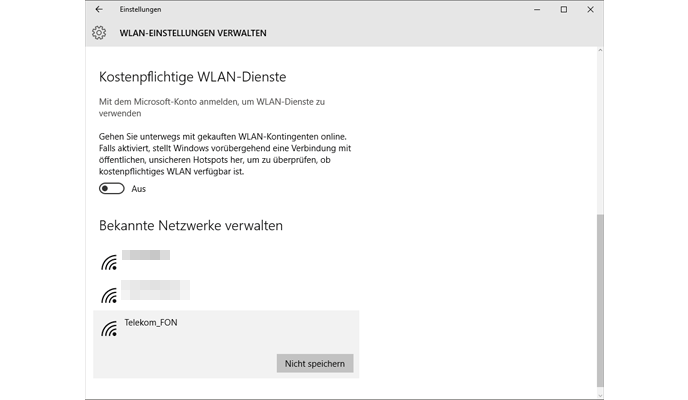Click the 'Aus' label next to the switch
The width and height of the screenshot is (688, 400).
[x=139, y=189]
